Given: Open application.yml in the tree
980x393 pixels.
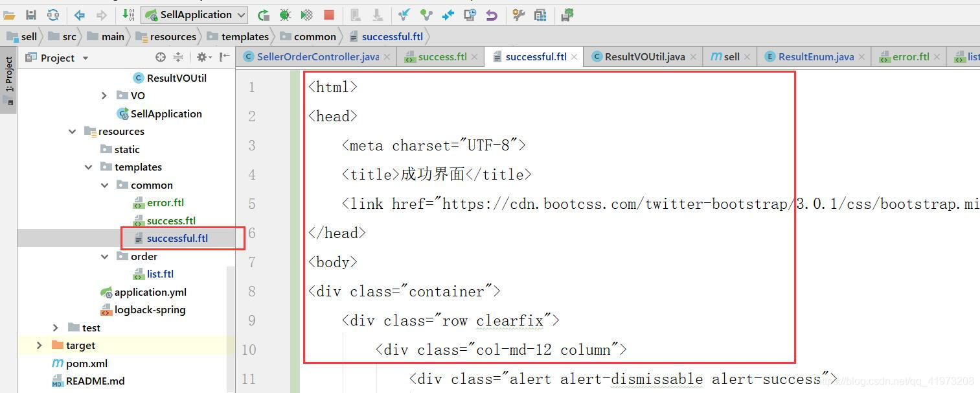Looking at the screenshot, I should (143, 292).
